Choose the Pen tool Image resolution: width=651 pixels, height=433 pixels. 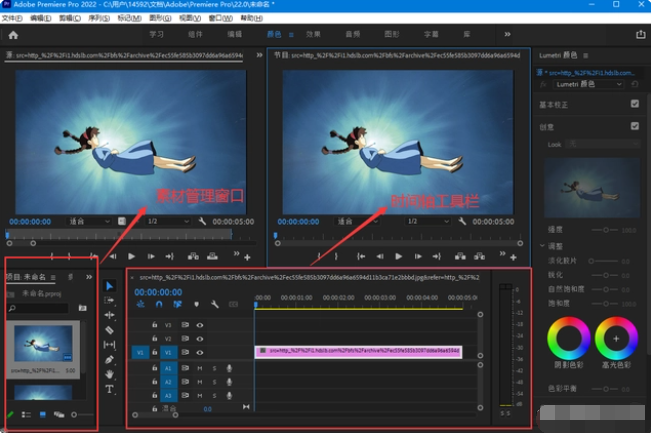110,359
